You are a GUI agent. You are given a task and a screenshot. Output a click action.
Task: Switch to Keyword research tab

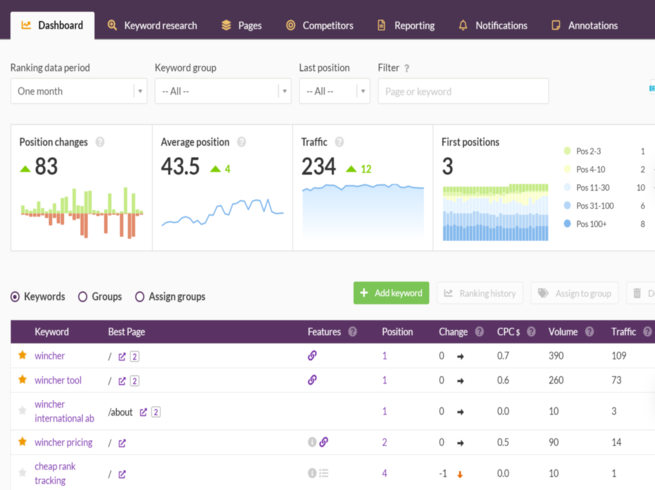[152, 25]
